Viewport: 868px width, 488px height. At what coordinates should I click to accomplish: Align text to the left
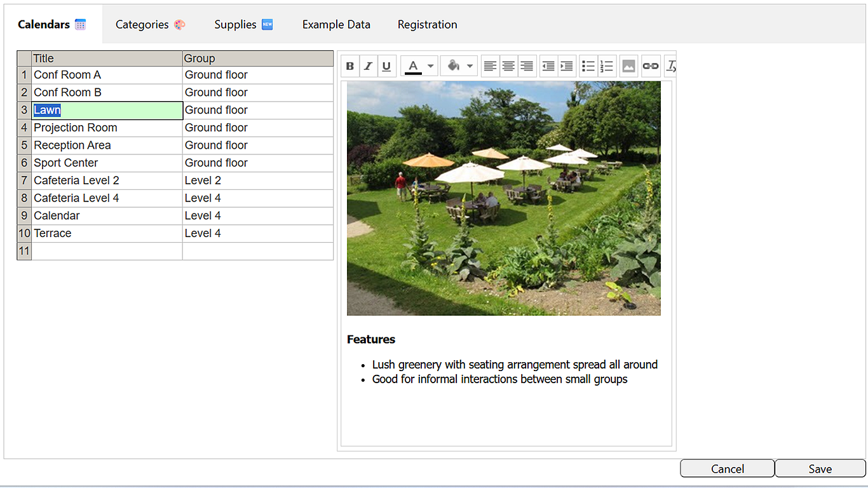pos(490,65)
